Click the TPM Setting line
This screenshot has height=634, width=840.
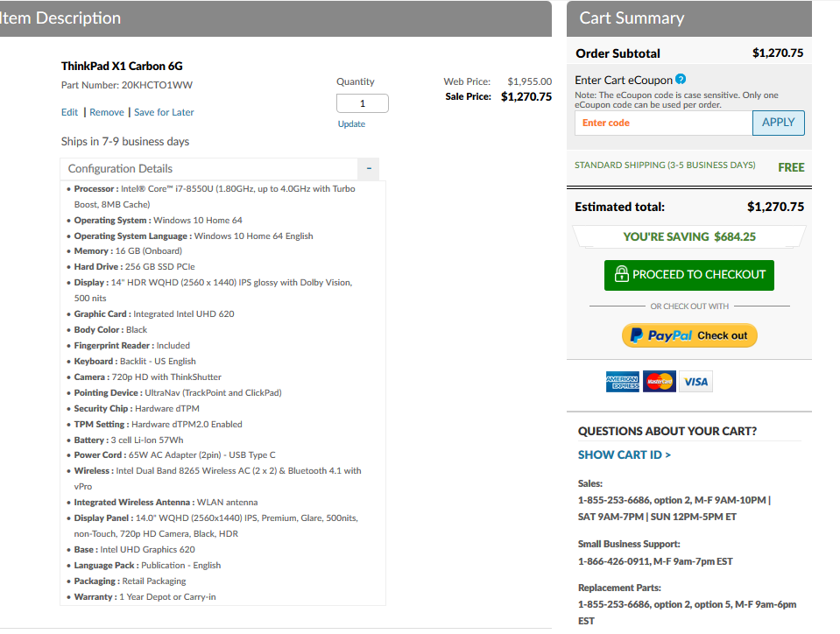point(158,424)
